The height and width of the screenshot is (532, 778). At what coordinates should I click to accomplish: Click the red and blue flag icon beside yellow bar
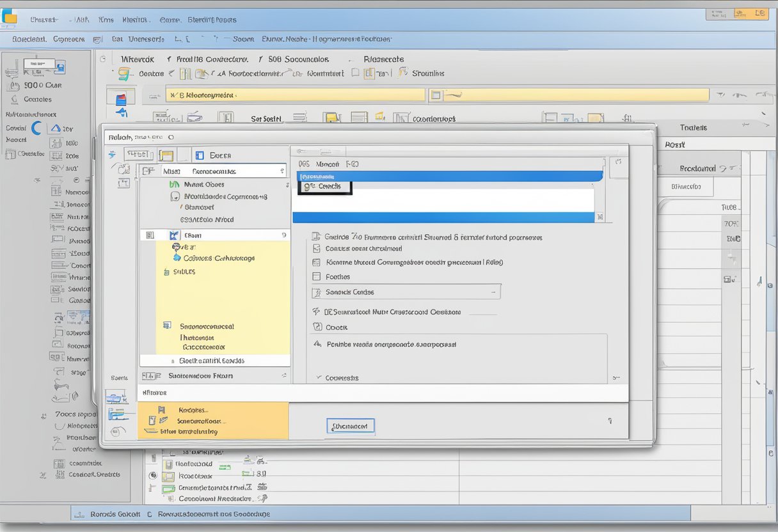(x=120, y=98)
